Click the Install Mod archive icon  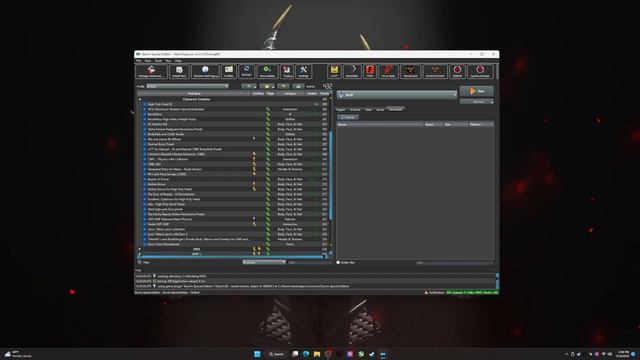pyautogui.click(x=179, y=71)
